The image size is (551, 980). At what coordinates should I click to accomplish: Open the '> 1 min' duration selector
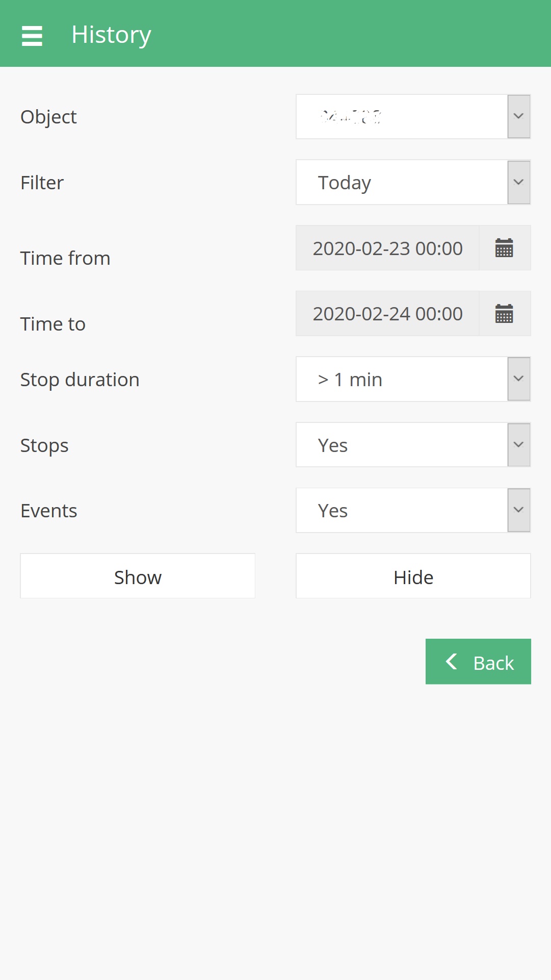(402, 380)
